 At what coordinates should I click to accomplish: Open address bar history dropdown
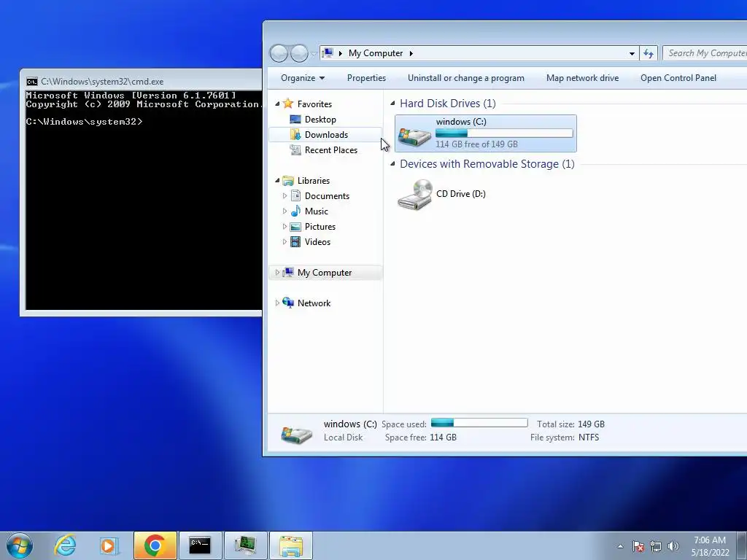point(632,54)
